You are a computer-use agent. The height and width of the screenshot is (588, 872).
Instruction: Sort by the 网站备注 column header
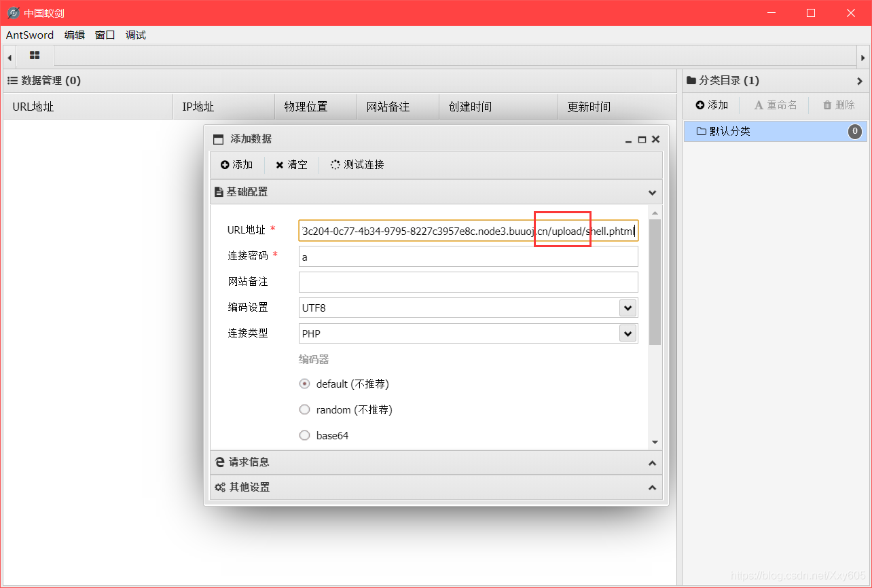[x=398, y=107]
